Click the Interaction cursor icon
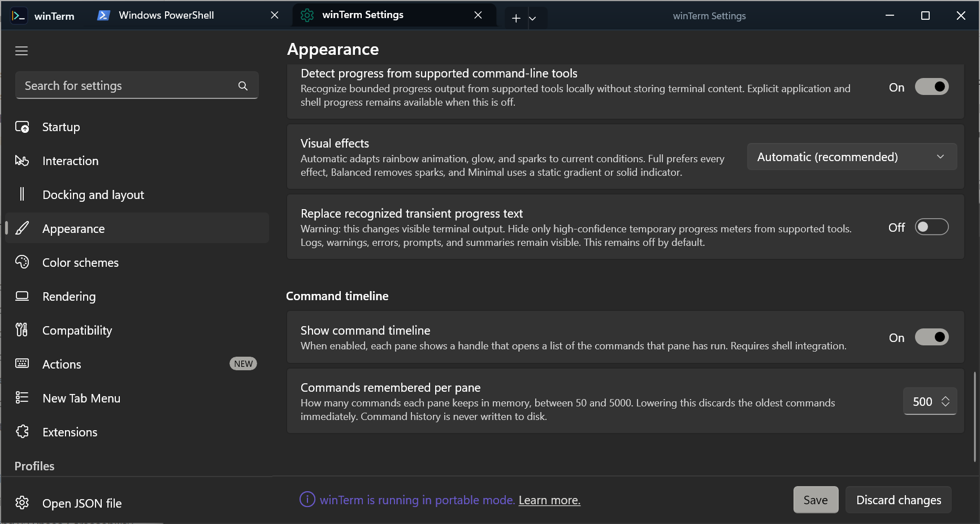 (x=22, y=161)
